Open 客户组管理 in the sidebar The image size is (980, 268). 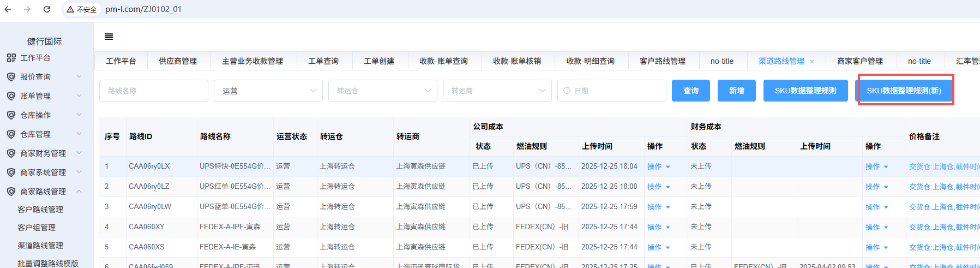(x=37, y=228)
